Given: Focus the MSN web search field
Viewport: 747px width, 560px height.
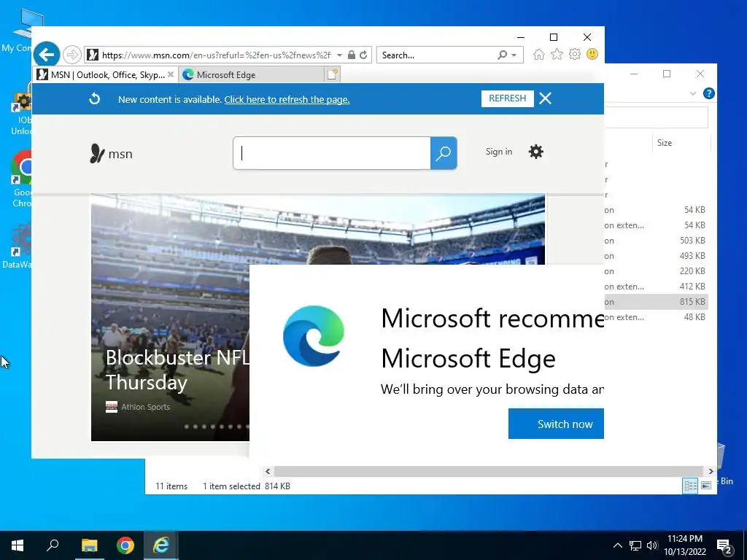Looking at the screenshot, I should point(332,153).
